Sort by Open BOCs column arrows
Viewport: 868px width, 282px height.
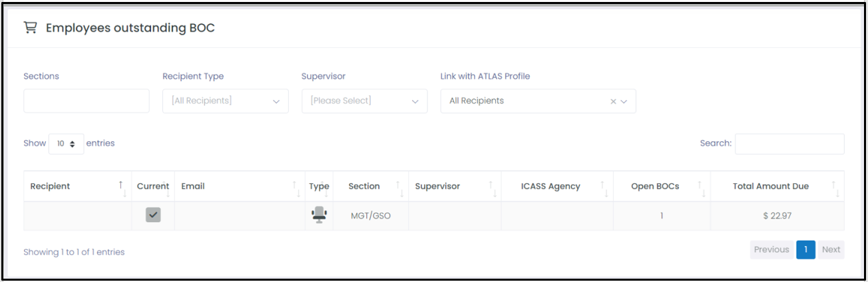702,189
